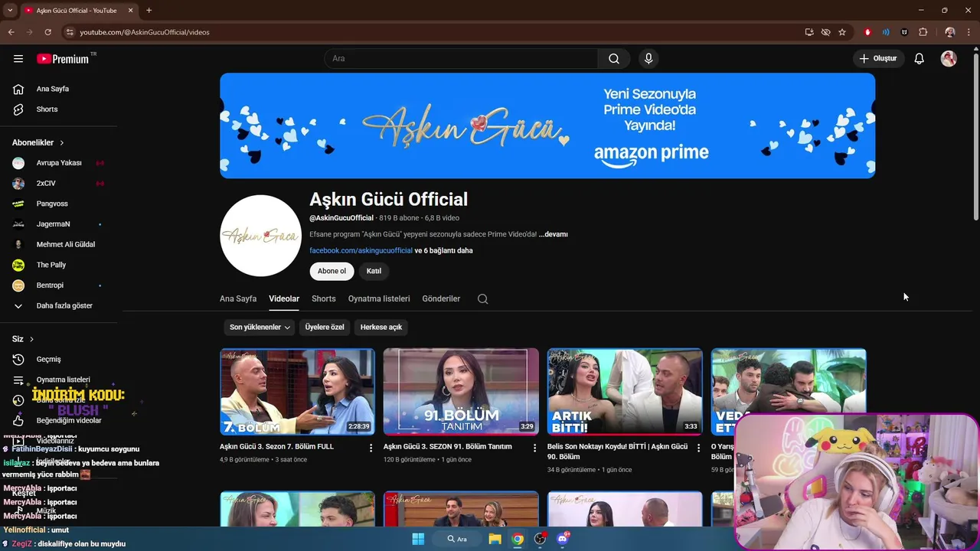This screenshot has height=551, width=980.
Task: Open the crossed-out eye icon in address bar
Action: click(x=825, y=32)
